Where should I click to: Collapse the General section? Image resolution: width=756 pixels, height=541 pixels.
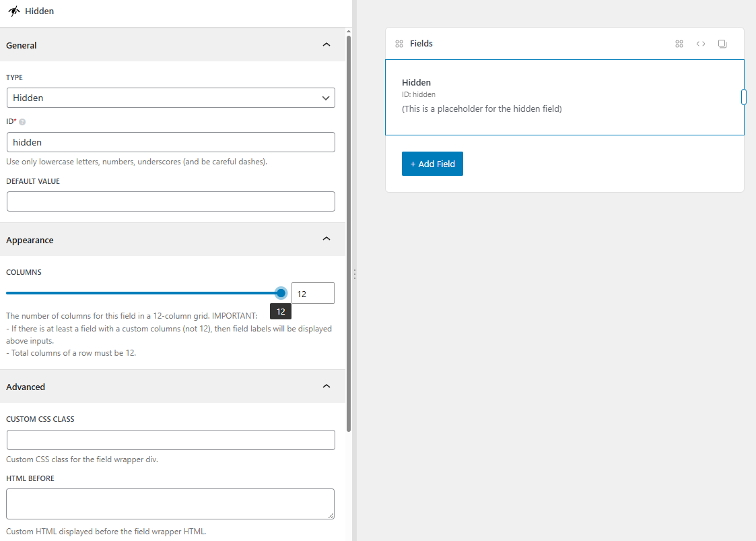point(327,45)
